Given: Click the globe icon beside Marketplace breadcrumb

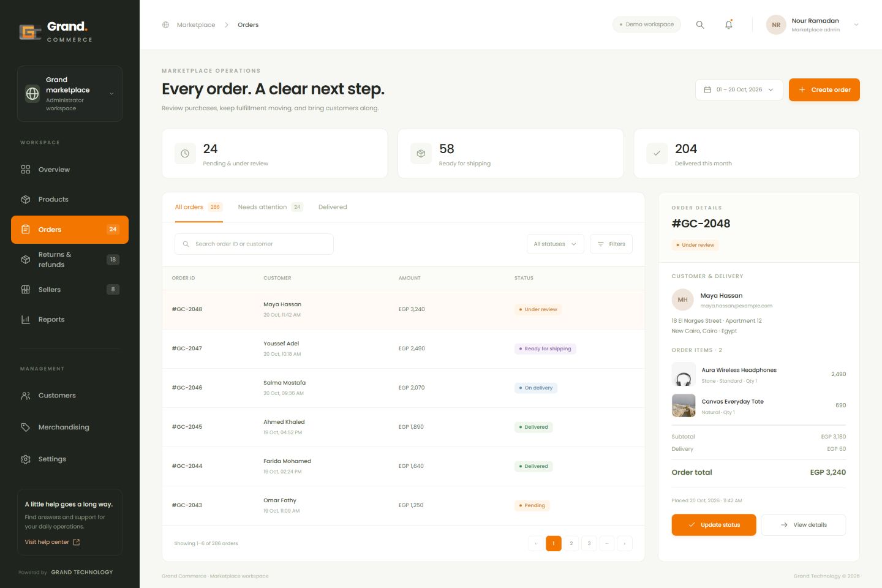Looking at the screenshot, I should coord(165,25).
